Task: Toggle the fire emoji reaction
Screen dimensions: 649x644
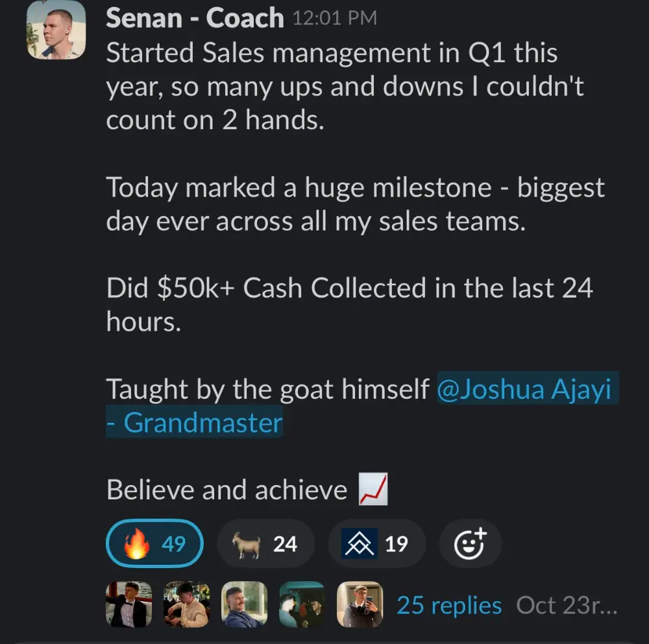Action: pos(154,544)
